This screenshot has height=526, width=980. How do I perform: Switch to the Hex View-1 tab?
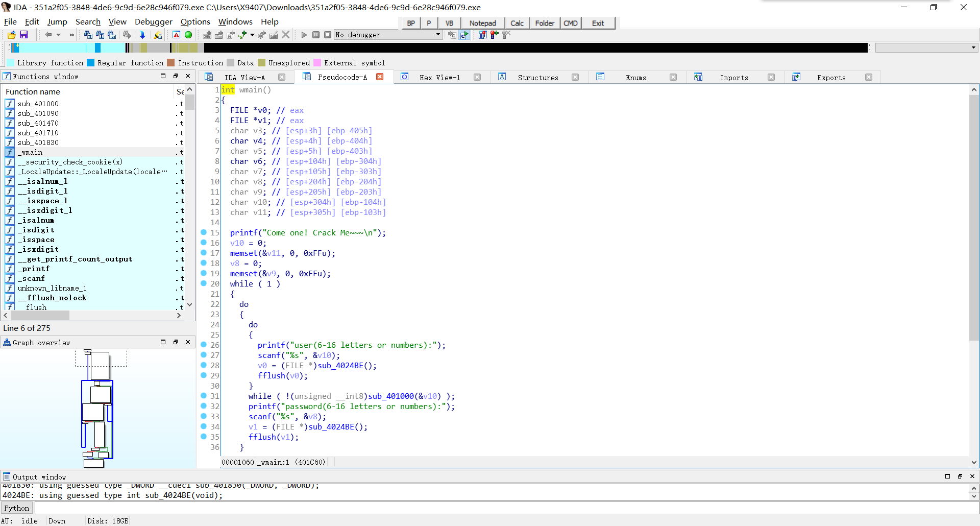coord(439,77)
